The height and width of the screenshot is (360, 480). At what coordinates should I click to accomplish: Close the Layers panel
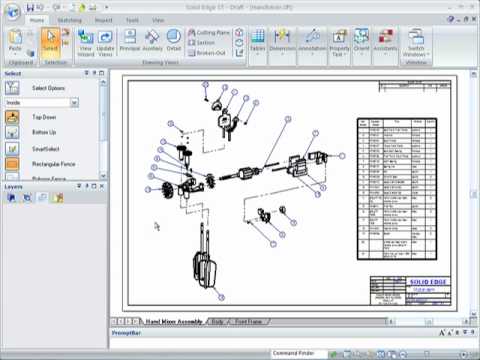pos(102,186)
